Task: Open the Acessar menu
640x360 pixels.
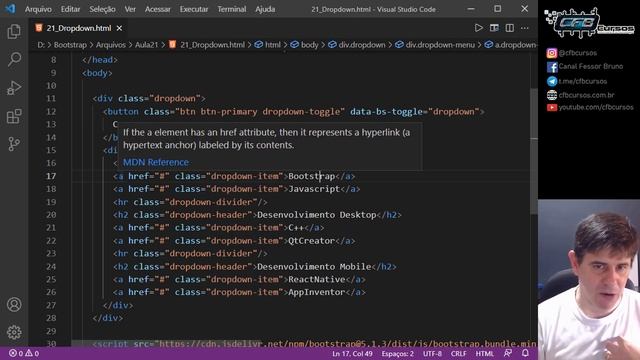Action: coord(158,9)
